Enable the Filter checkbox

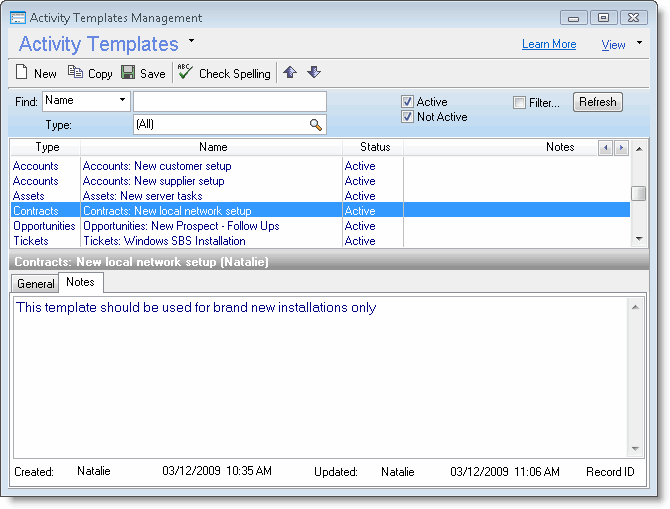pyautogui.click(x=519, y=102)
